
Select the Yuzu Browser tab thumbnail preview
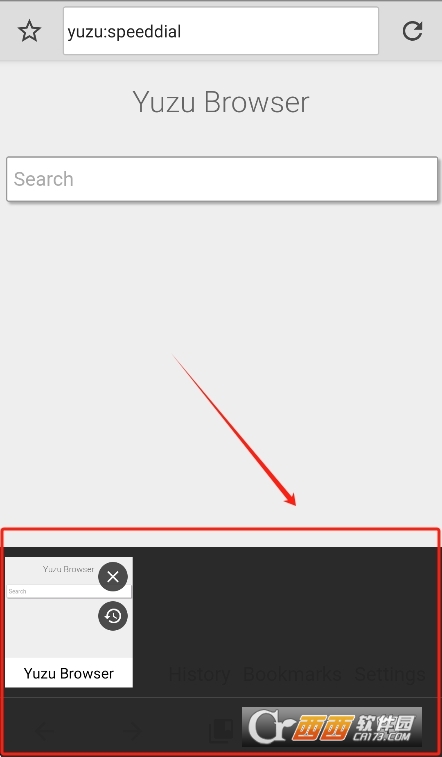tap(69, 607)
